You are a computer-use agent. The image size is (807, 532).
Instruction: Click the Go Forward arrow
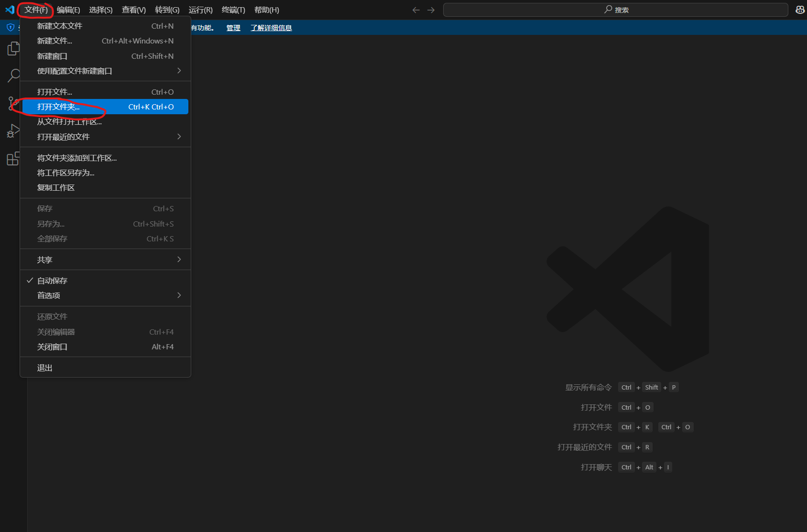pos(431,10)
